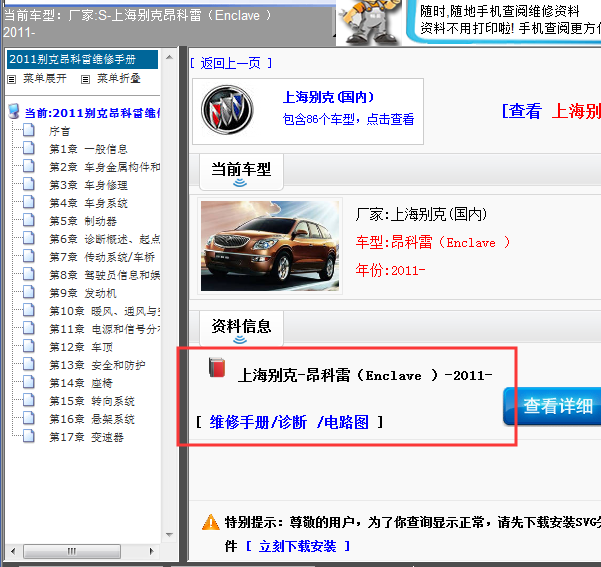Click the mechanic cartoon mascot image
601x567 pixels.
click(x=369, y=21)
